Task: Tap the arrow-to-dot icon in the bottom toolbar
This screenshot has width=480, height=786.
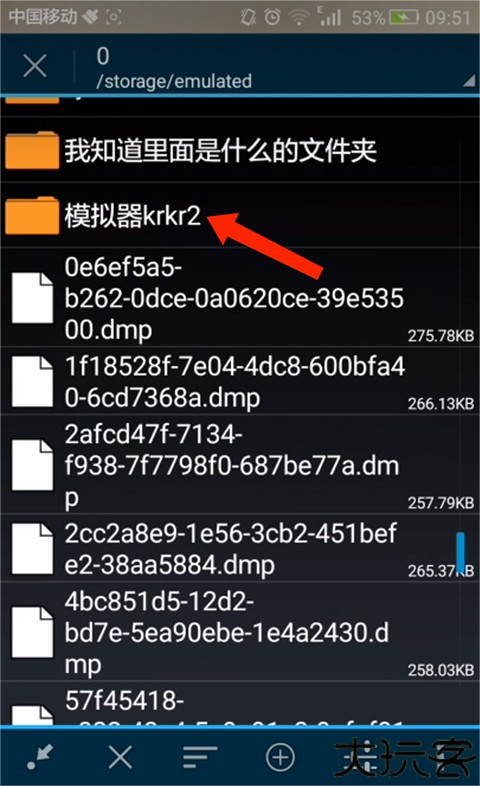Action: 41,757
